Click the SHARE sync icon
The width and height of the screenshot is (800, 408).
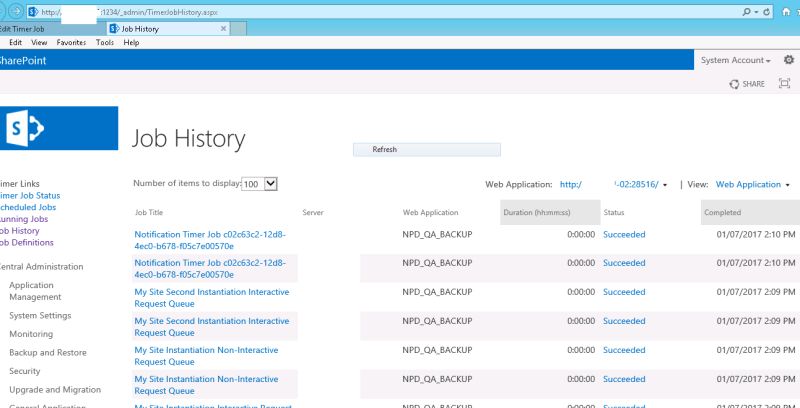[734, 84]
